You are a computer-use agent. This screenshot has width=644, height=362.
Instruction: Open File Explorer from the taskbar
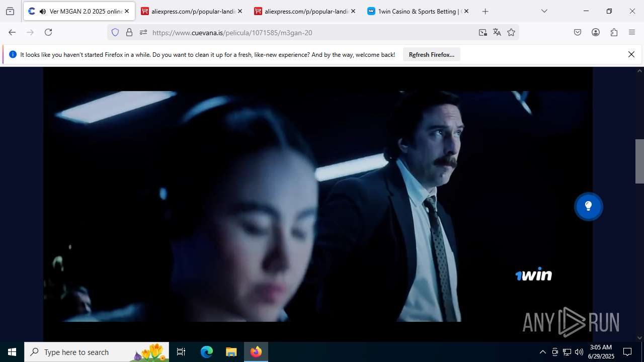coord(231,352)
